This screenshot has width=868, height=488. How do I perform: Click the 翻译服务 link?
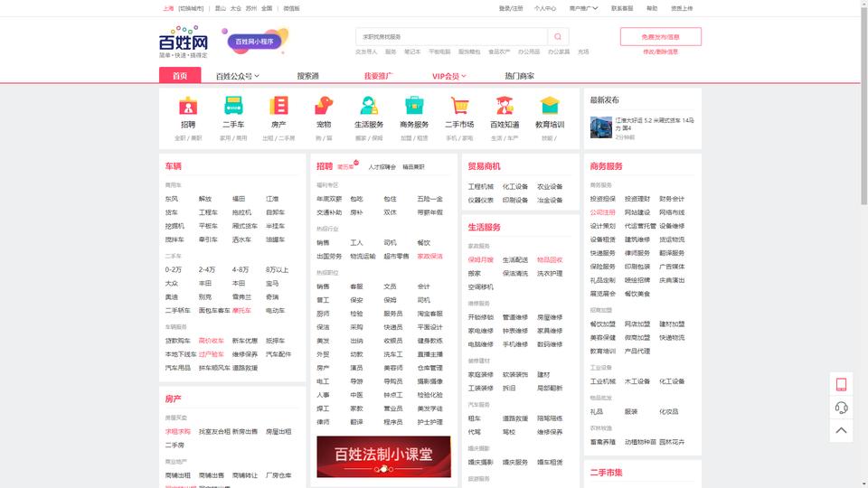pos(672,253)
